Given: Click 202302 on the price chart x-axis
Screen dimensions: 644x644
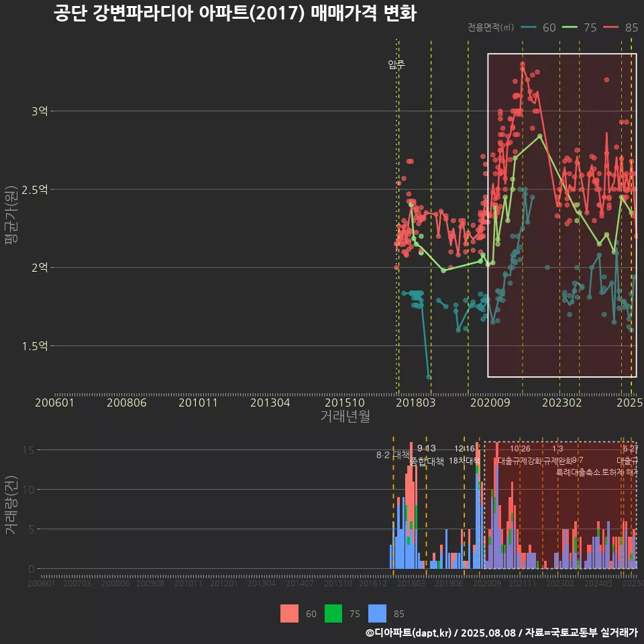Looking at the screenshot, I should coord(562,402).
